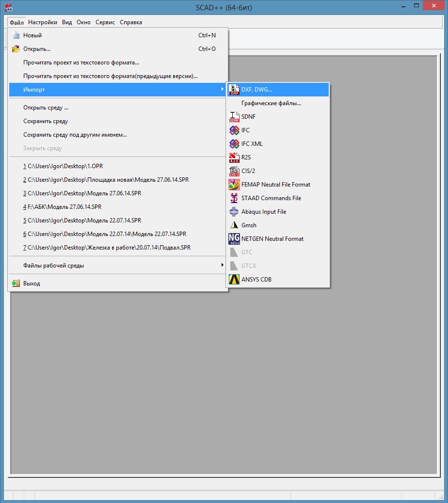Choose Сохранить среду
The height and width of the screenshot is (503, 448).
pos(118,121)
